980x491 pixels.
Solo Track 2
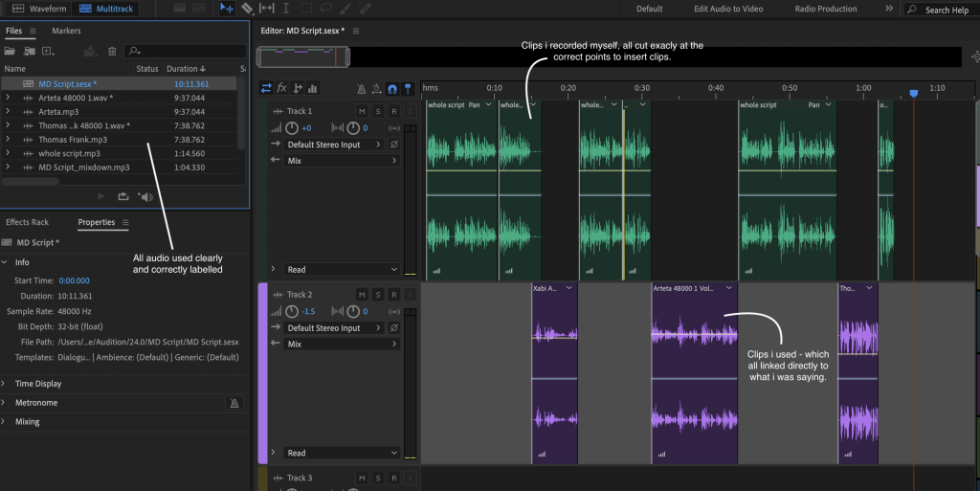click(x=378, y=295)
